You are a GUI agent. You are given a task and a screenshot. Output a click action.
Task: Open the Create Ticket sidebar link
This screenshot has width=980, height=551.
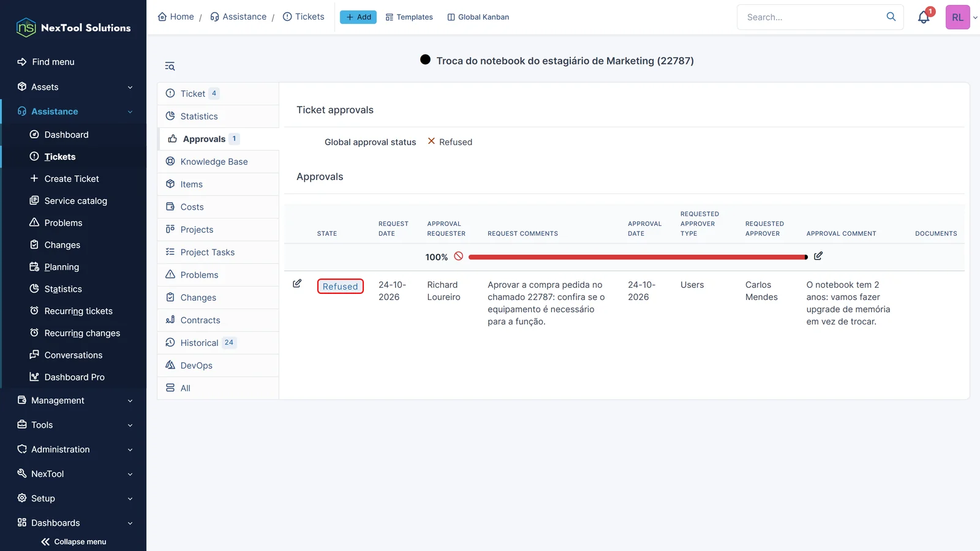pos(72,179)
